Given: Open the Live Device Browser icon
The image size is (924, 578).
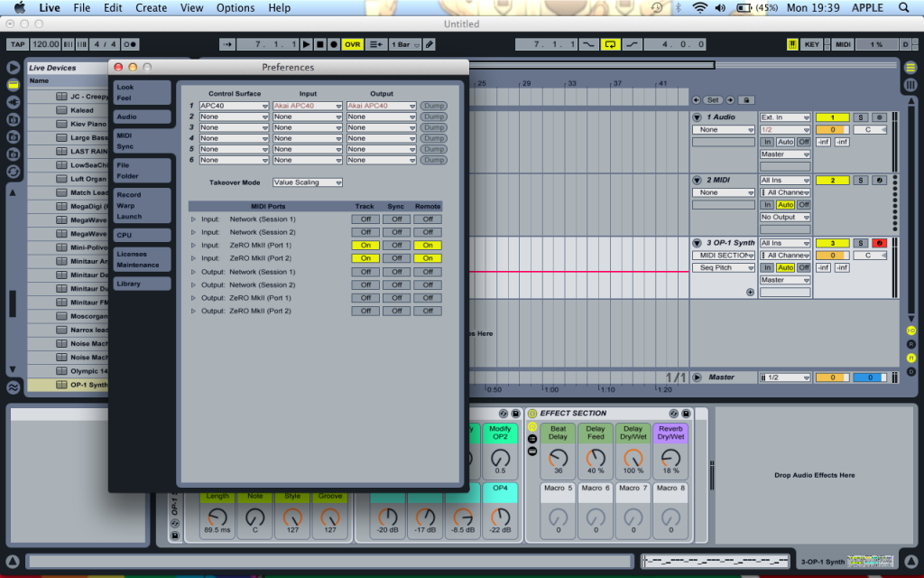Looking at the screenshot, I should pos(13,85).
